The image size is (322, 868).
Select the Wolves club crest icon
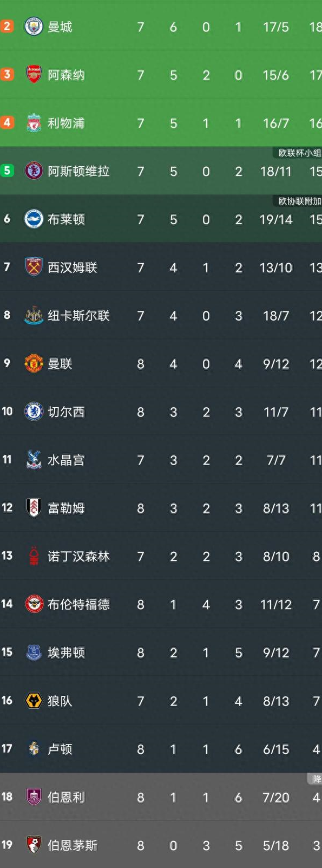tap(34, 701)
